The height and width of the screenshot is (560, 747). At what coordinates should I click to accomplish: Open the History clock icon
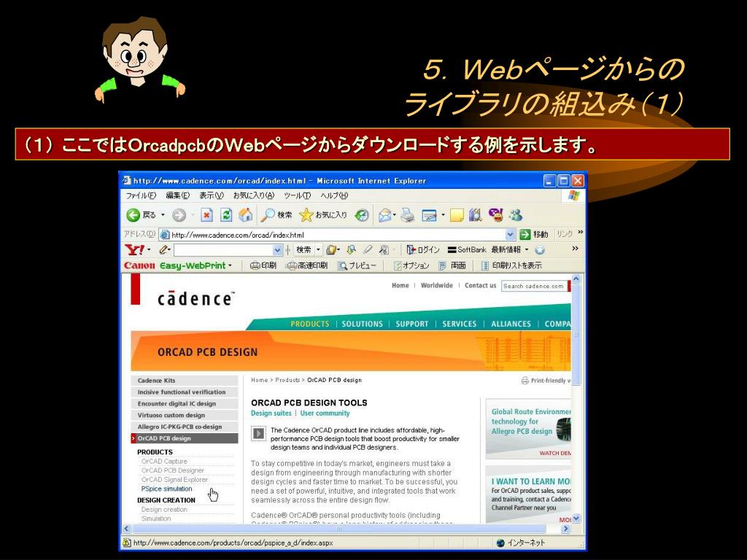(362, 216)
